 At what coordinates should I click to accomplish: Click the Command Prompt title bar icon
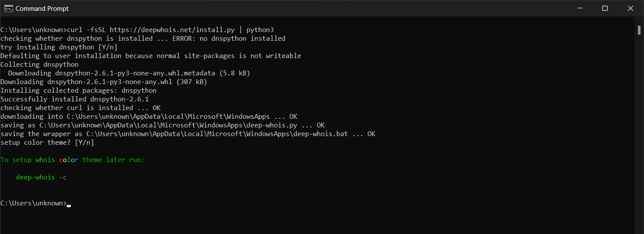pyautogui.click(x=8, y=8)
